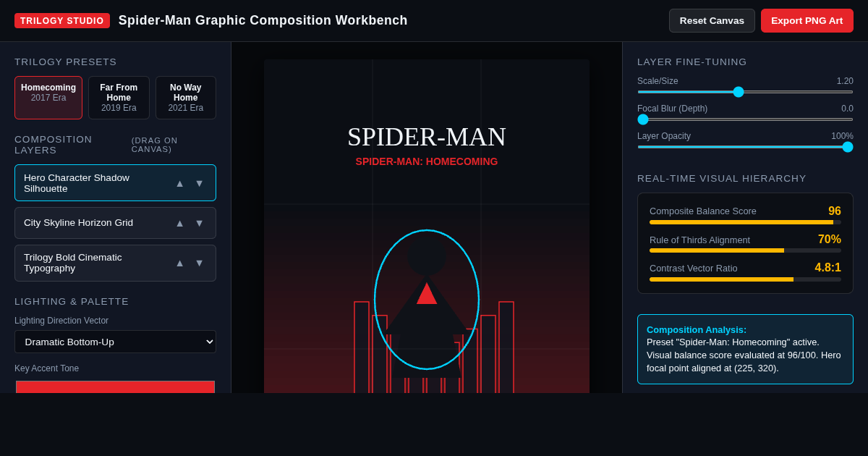Select Hero Character Shadow Silhouette layer
The width and height of the screenshot is (868, 456).
click(115, 183)
